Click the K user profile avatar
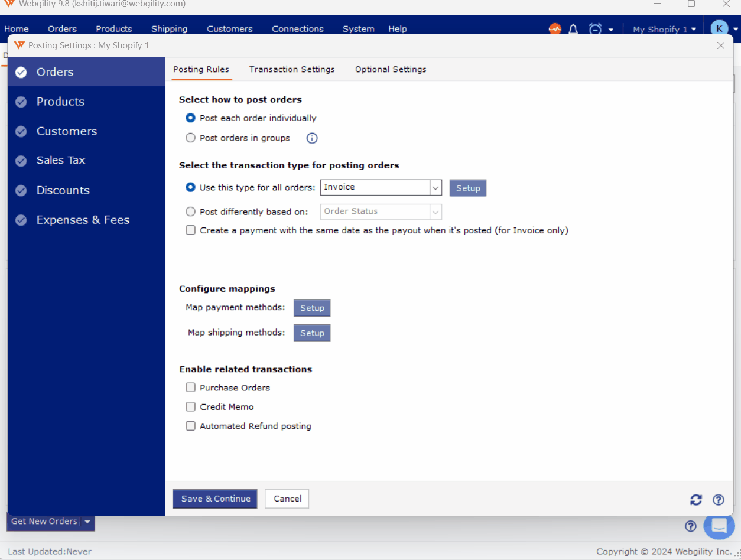 pos(719,28)
